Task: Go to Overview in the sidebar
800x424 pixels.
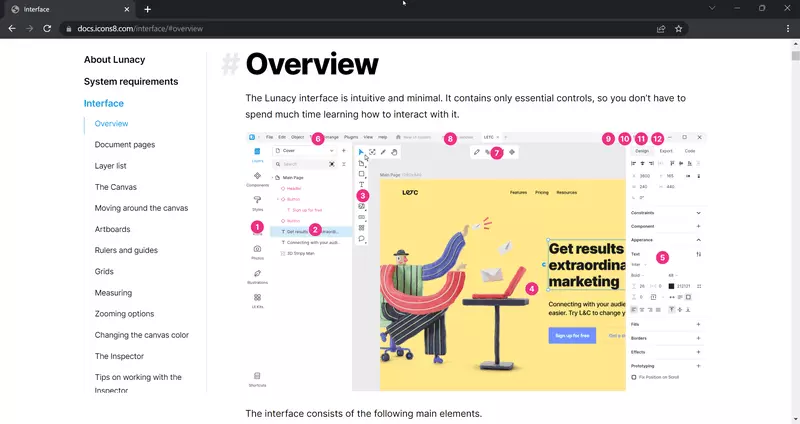Action: point(111,123)
